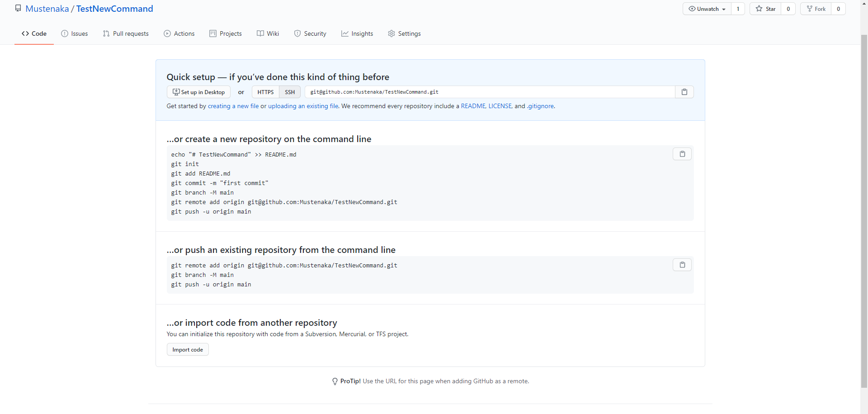View the Security tab
Viewport: 868px width, 414px height.
[310, 33]
